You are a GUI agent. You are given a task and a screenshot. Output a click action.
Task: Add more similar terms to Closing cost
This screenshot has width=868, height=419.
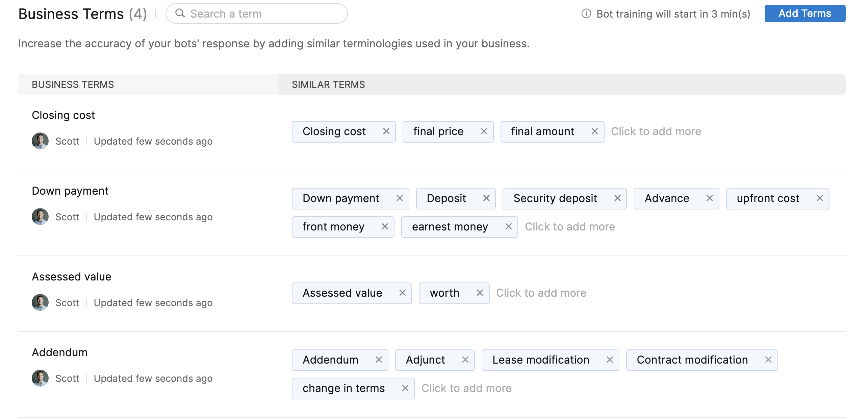(x=656, y=131)
